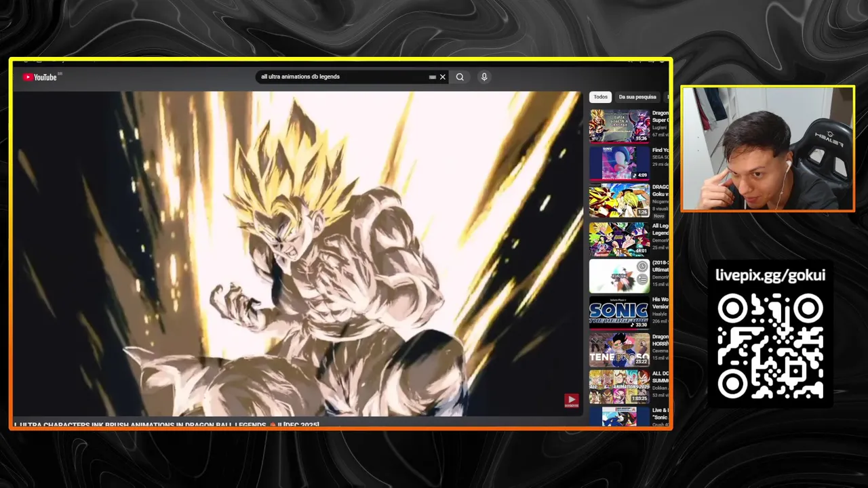Open the on-screen keyboard icon in the search box
The height and width of the screenshot is (488, 868).
[432, 77]
